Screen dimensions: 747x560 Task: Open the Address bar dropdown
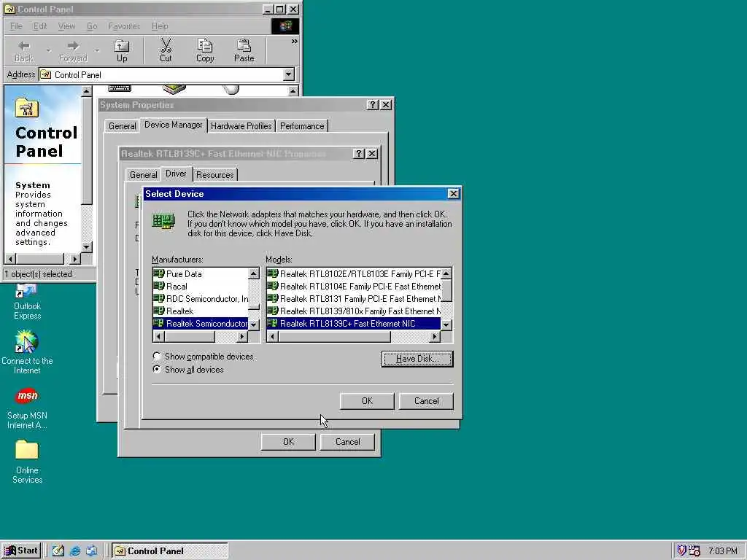[x=289, y=74]
